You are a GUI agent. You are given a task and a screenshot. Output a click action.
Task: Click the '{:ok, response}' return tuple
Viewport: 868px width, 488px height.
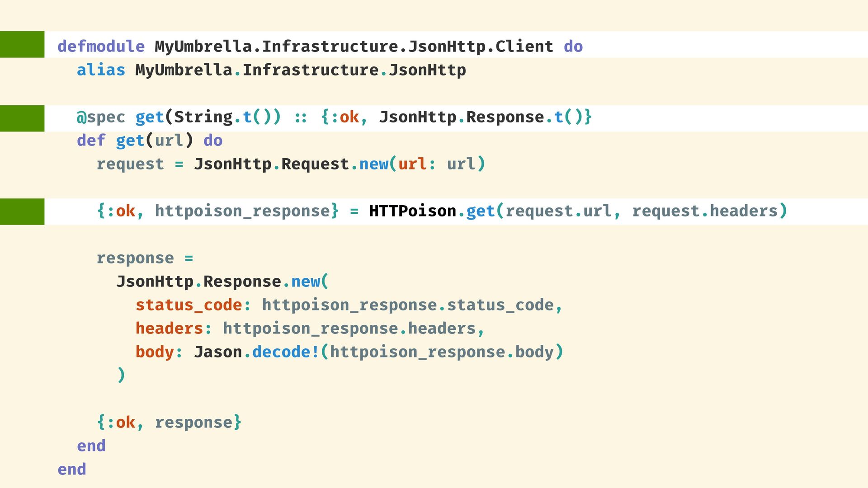point(169,422)
